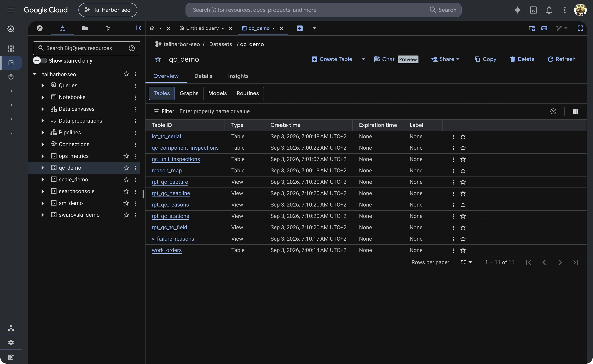Screen dimensions: 593x364
Task: Open the Share dropdown
Action: tap(445, 59)
